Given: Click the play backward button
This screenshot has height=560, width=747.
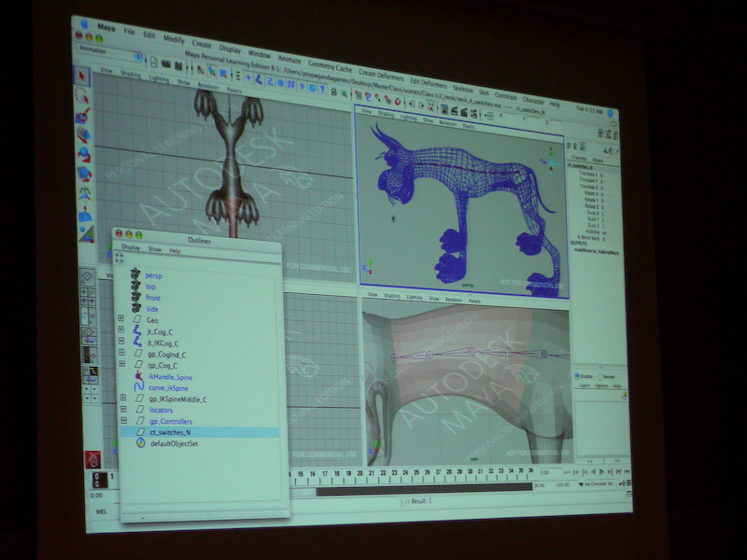Looking at the screenshot, I should 593,471.
